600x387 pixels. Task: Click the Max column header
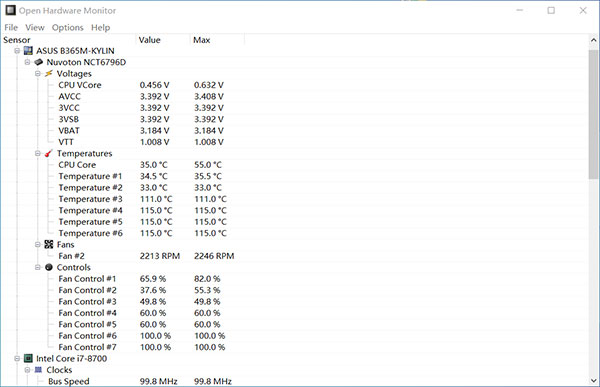(217, 40)
